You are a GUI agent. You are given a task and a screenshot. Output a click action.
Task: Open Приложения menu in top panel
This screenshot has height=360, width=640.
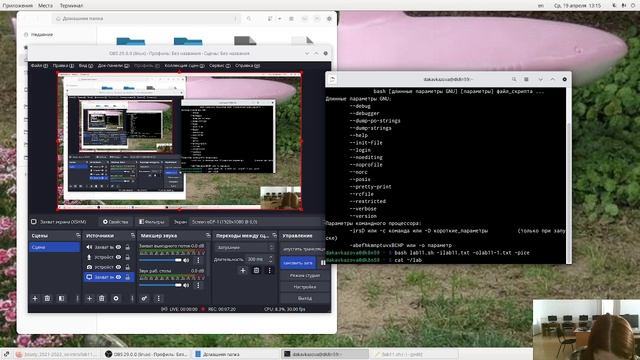point(17,6)
